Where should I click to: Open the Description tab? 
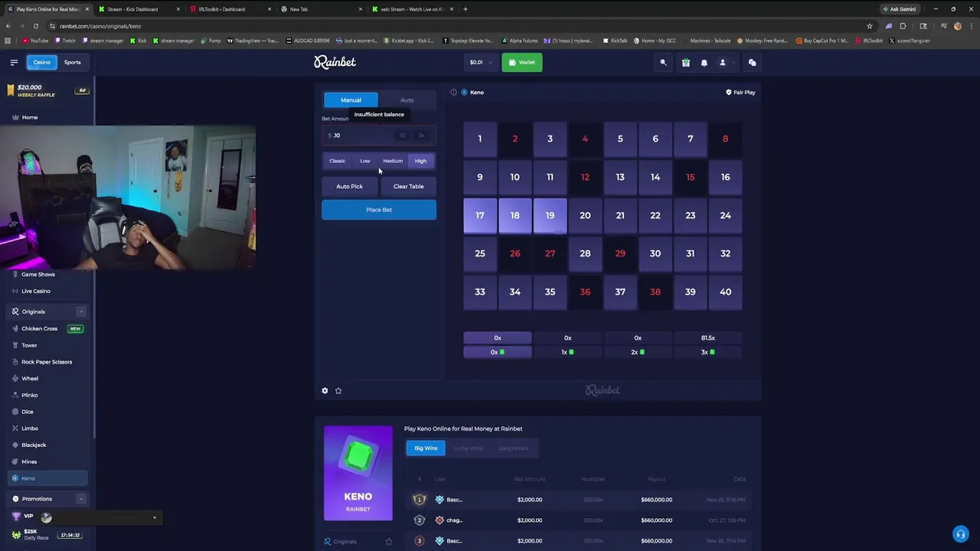pyautogui.click(x=513, y=448)
